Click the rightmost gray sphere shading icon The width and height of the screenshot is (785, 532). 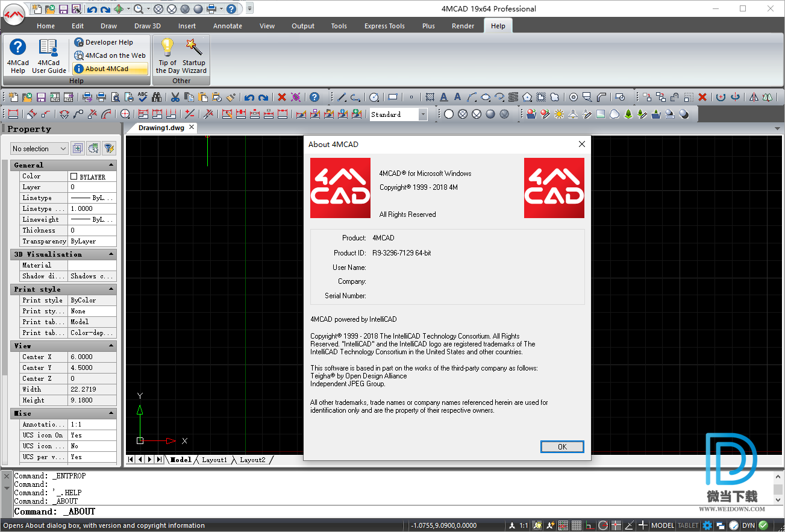pos(504,114)
